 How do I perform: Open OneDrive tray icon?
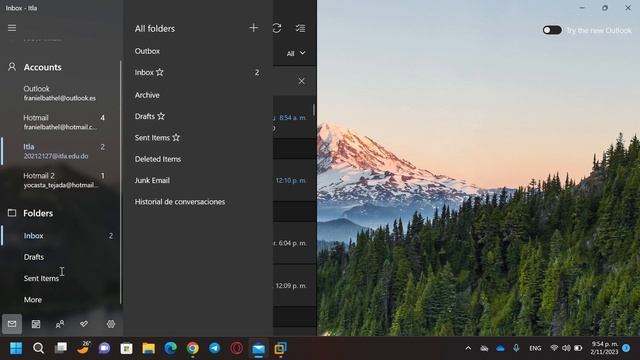[x=500, y=348]
